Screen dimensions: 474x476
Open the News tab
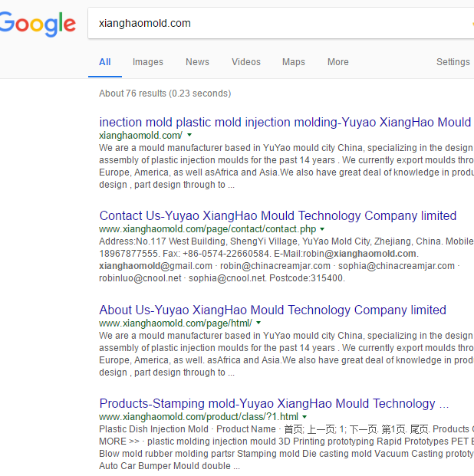[197, 62]
